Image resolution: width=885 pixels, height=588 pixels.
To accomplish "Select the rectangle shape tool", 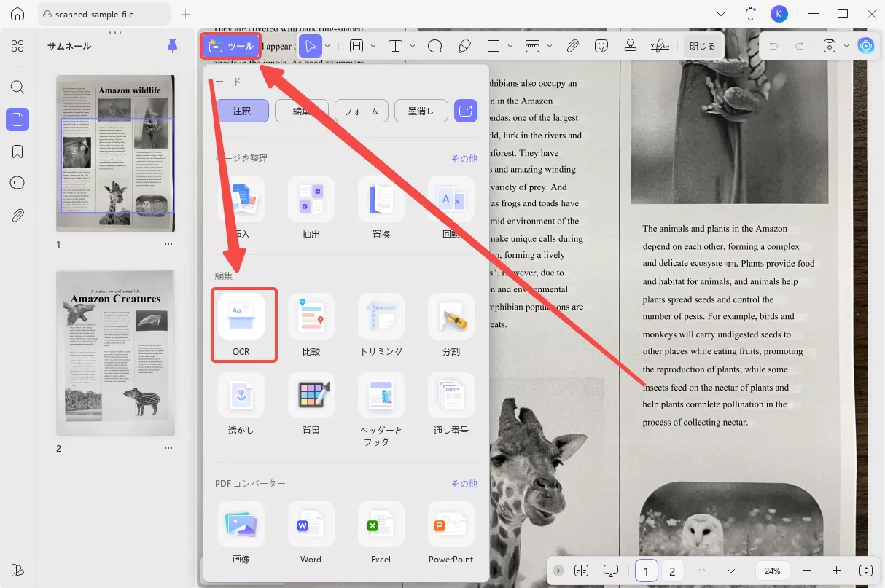I will (494, 46).
